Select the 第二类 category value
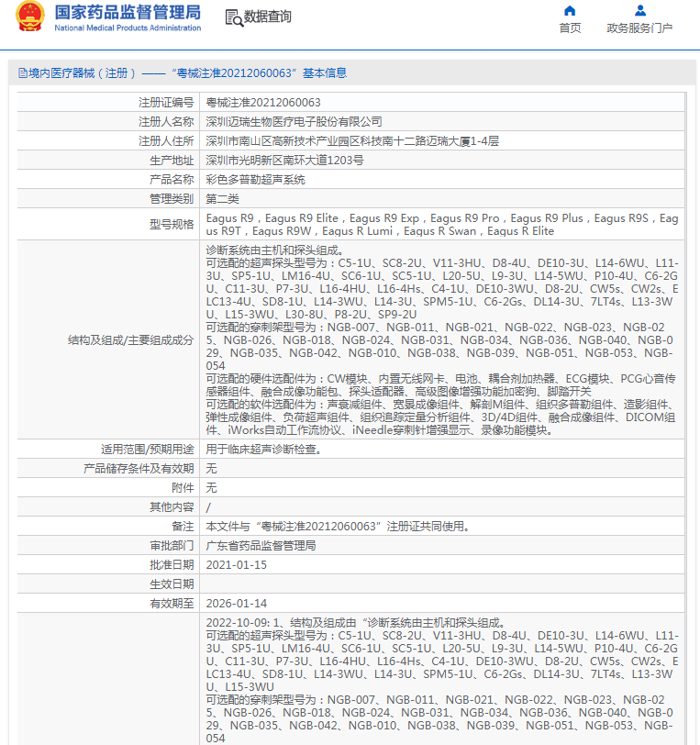 tap(222, 199)
